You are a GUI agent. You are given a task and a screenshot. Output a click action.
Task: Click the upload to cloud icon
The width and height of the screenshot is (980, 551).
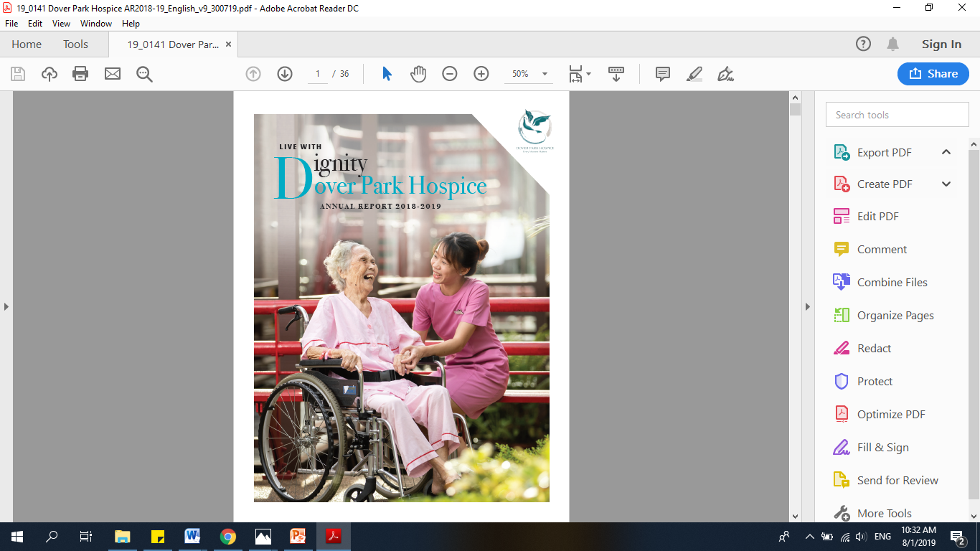(50, 74)
